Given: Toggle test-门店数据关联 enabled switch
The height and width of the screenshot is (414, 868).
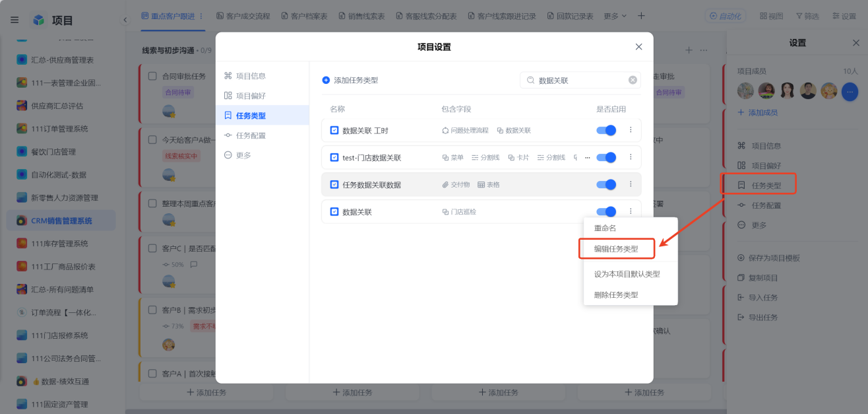Looking at the screenshot, I should point(606,158).
